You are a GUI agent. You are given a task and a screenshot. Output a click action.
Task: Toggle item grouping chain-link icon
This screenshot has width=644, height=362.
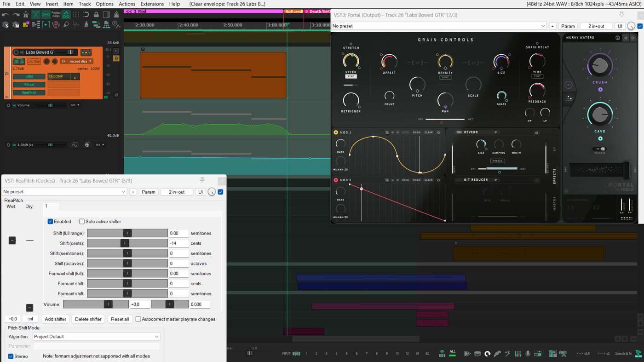[46, 15]
